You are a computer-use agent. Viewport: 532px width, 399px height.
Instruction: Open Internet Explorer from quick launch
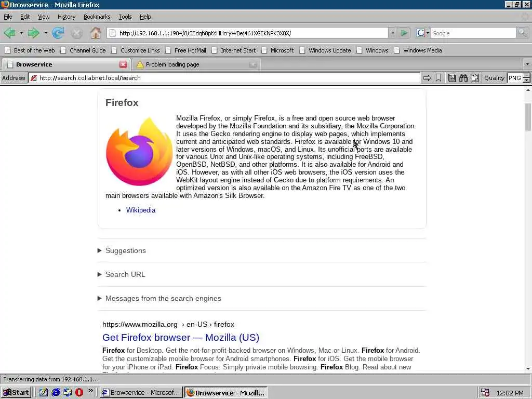56,393
